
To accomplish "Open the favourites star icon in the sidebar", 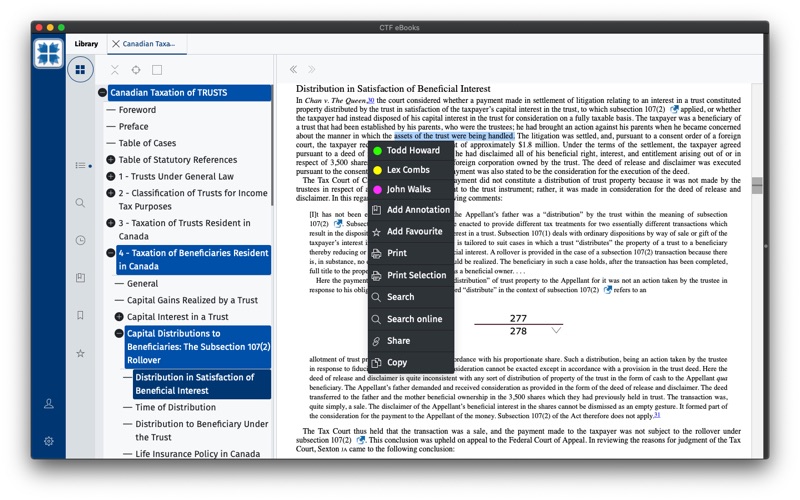I will (x=80, y=353).
